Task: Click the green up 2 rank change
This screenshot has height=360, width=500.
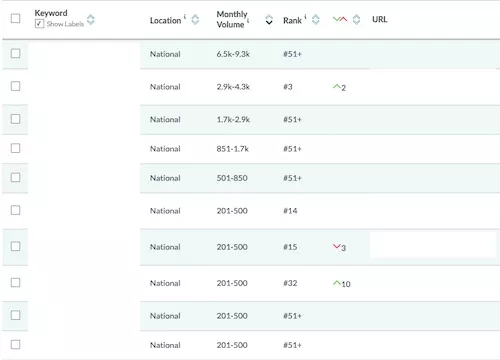Action: pos(339,87)
